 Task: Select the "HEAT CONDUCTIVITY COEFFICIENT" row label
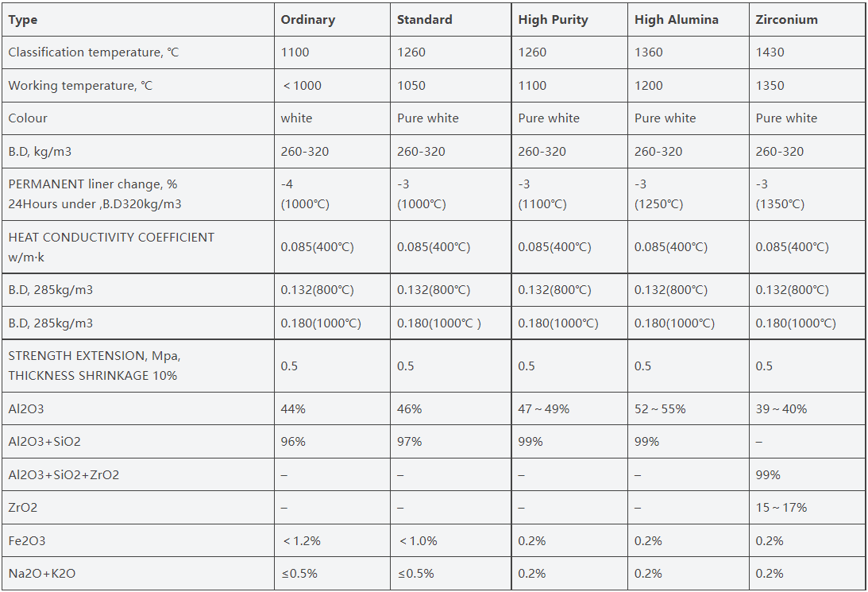click(111, 237)
